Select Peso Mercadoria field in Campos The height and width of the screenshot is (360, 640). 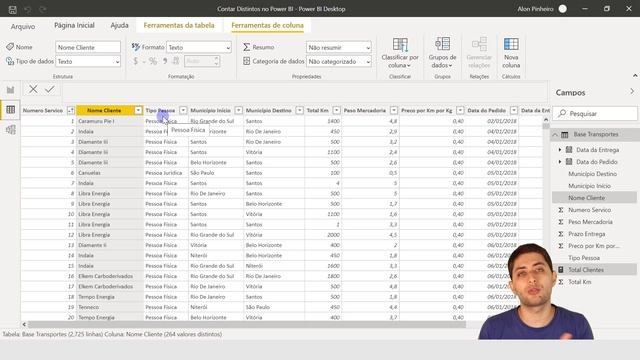tap(590, 222)
